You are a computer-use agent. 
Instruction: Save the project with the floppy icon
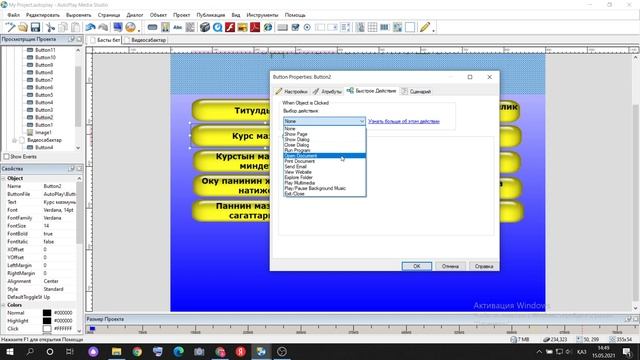click(x=36, y=27)
